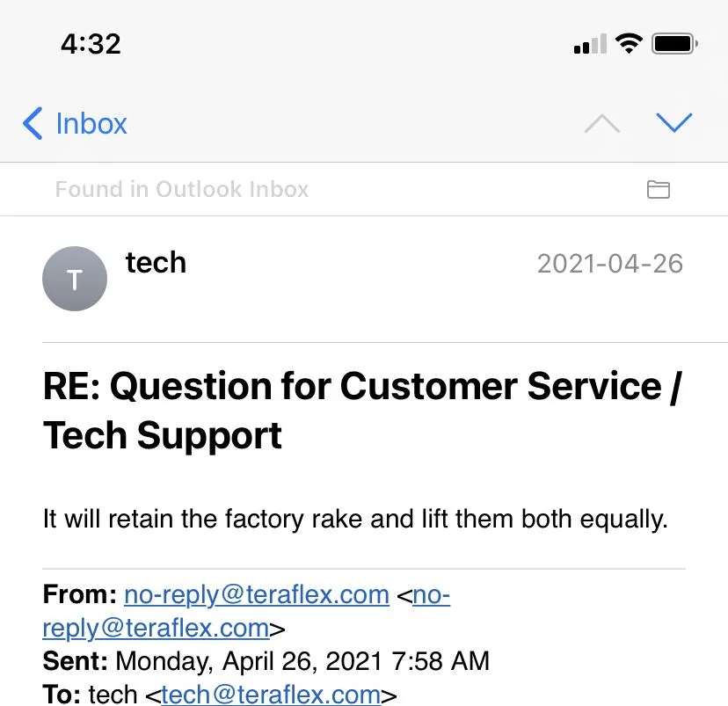Viewport: 728px width, 706px height.
Task: Tap the factory rake reply body text
Action: 355,519
